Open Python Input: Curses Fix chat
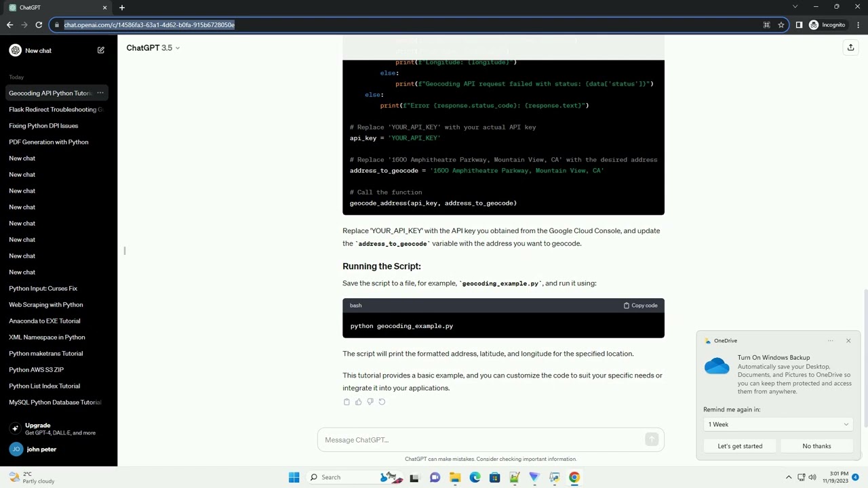The height and width of the screenshot is (488, 868). pyautogui.click(x=58, y=288)
